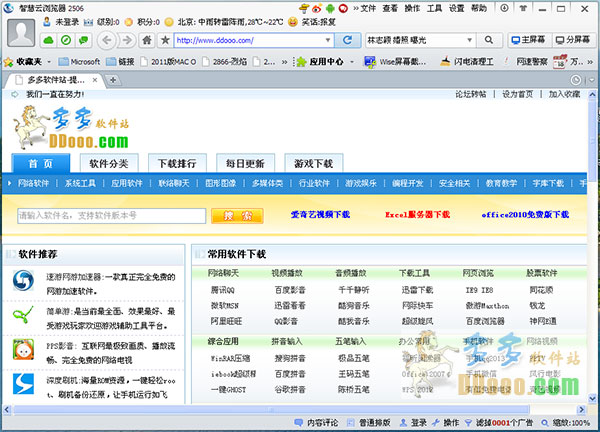Click the horizontal scrollbar thumb
600x432 pixels.
(x=271, y=410)
